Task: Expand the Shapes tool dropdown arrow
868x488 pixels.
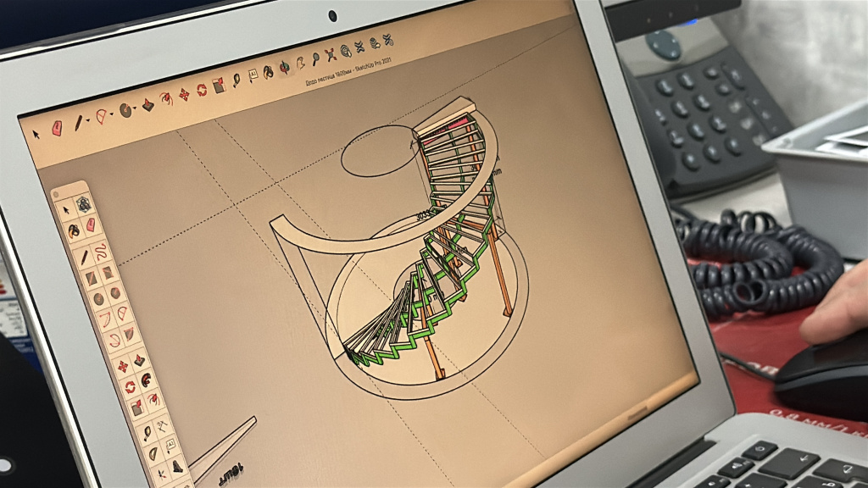Action: [135, 108]
